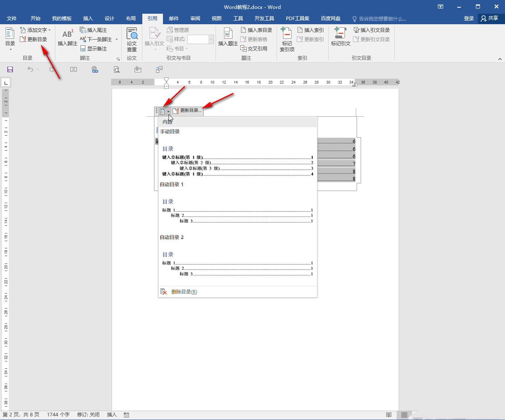Image resolution: width=505 pixels, height=420 pixels.
Task: Click the 目录 table of contents ribbon button
Action: tap(10, 39)
